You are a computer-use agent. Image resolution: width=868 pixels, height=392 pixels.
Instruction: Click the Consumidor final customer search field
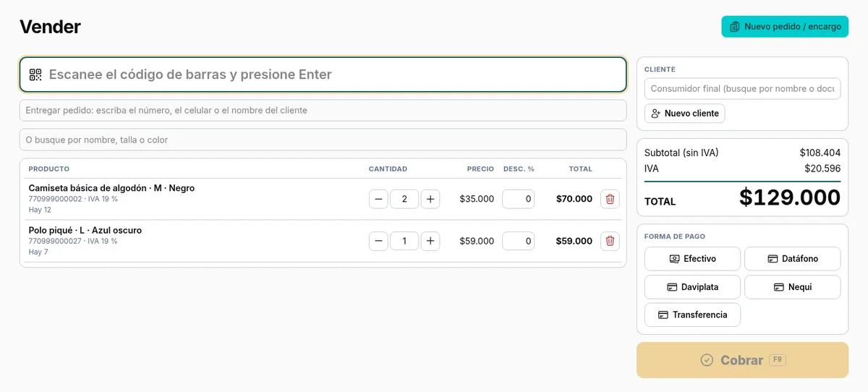point(742,88)
